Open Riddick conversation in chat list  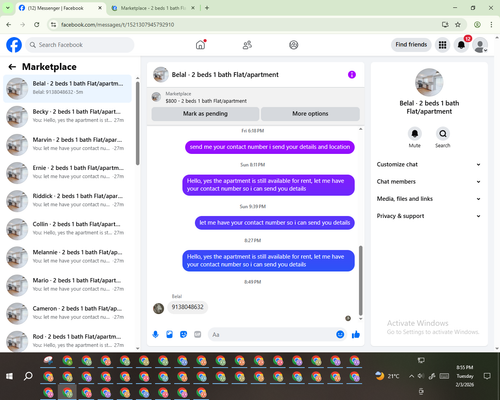67,201
